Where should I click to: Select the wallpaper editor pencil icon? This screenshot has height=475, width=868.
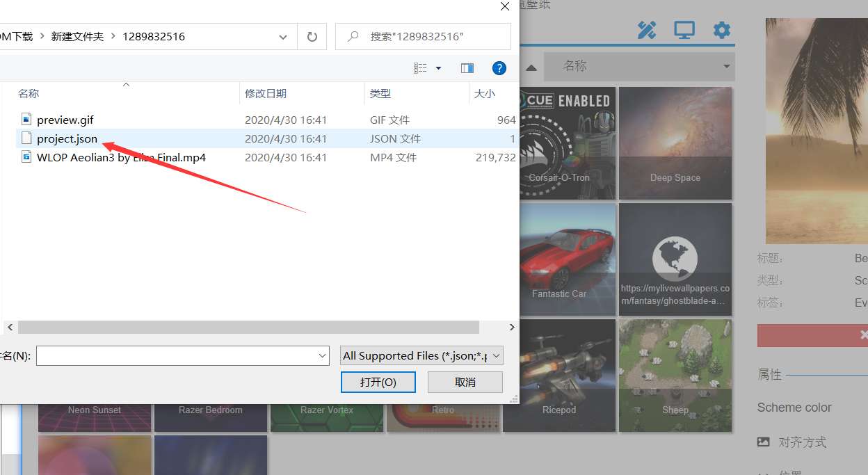tap(647, 30)
